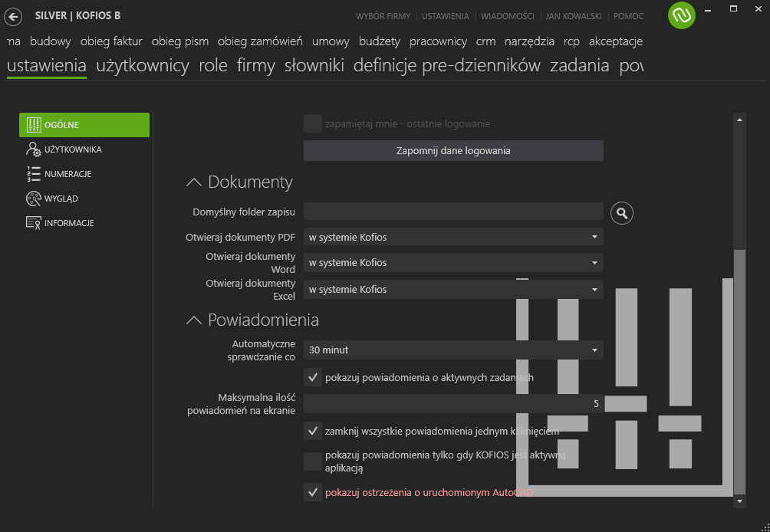The image size is (770, 532).
Task: Select INFORMACJE in the settings sidebar
Action: 84,223
